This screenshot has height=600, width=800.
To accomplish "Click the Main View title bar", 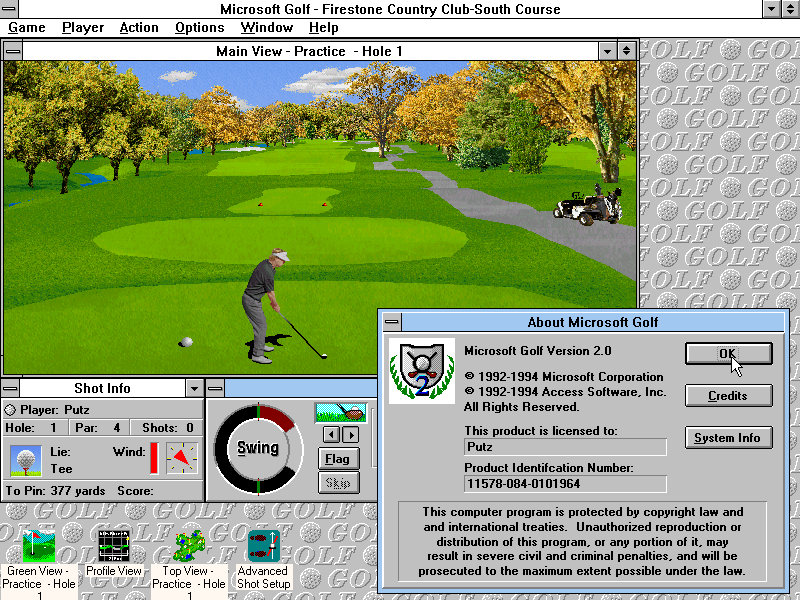I will tap(310, 51).
